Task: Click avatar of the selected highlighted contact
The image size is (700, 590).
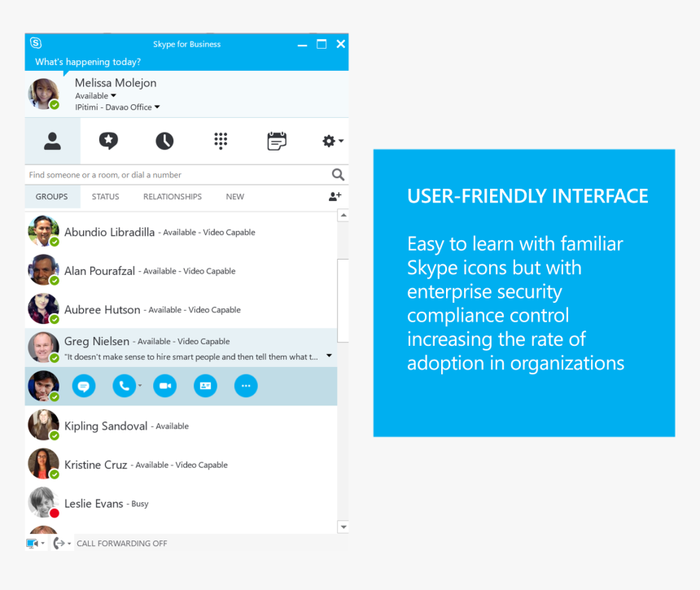Action: pyautogui.click(x=43, y=386)
